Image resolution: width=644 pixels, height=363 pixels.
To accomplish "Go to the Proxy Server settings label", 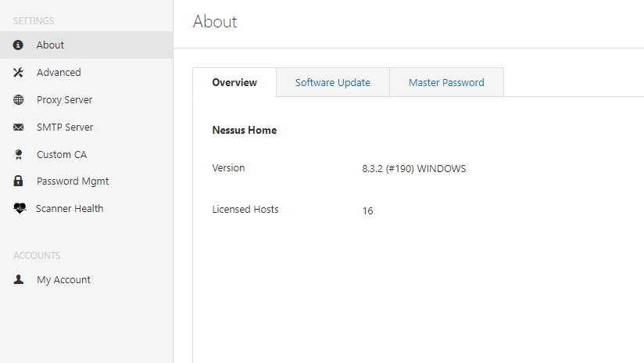I will coord(64,100).
